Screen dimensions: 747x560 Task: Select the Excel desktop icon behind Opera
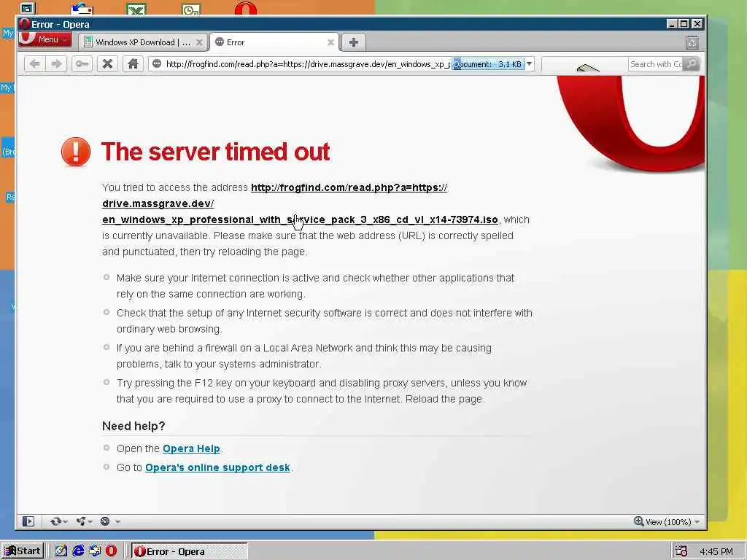coord(136,9)
